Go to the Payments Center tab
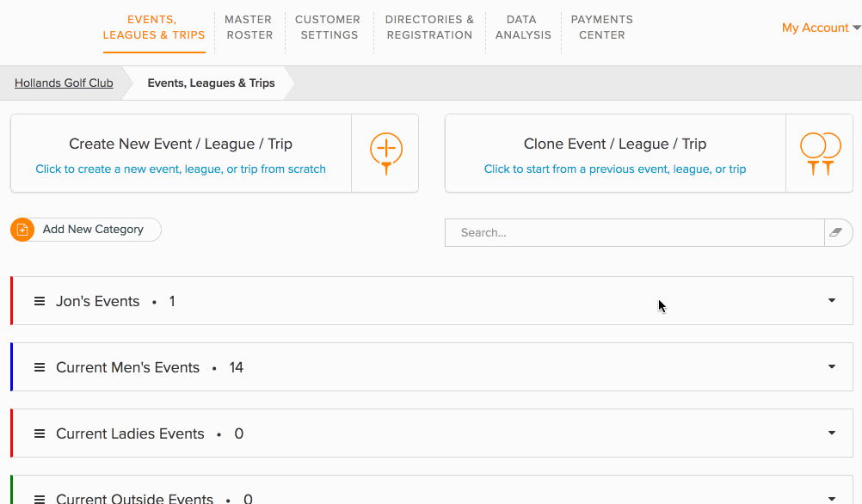 pyautogui.click(x=602, y=28)
